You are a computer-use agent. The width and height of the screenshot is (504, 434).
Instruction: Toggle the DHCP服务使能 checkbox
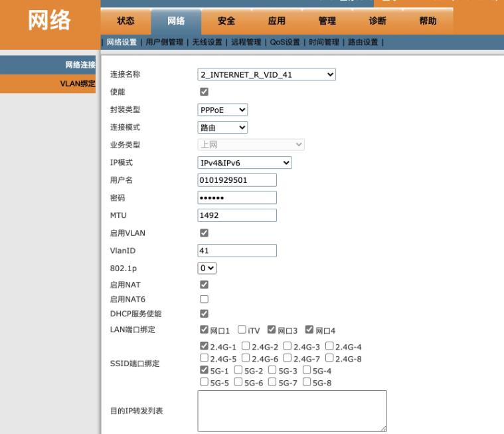(x=204, y=314)
